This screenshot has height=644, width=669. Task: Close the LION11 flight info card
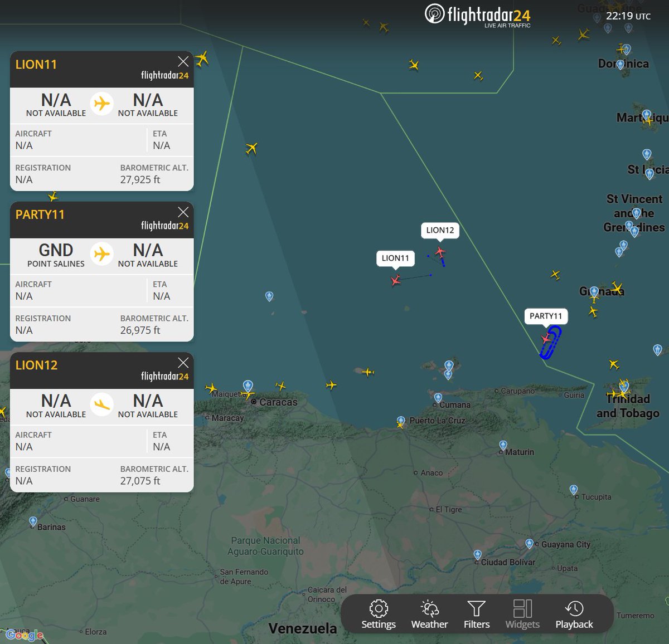point(183,61)
